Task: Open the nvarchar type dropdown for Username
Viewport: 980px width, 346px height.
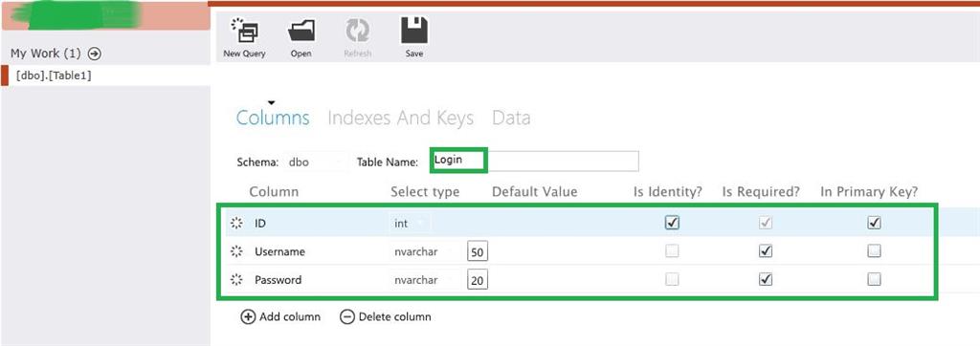Action: coord(426,251)
